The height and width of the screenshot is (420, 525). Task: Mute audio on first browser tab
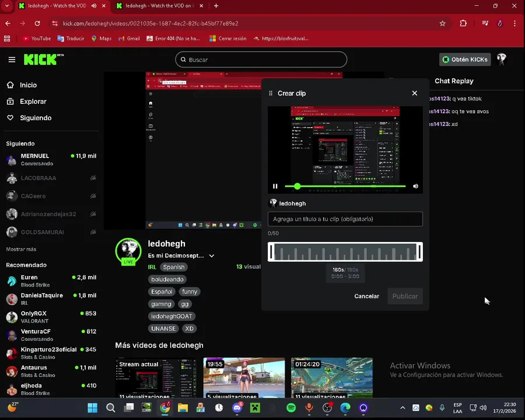(x=94, y=6)
